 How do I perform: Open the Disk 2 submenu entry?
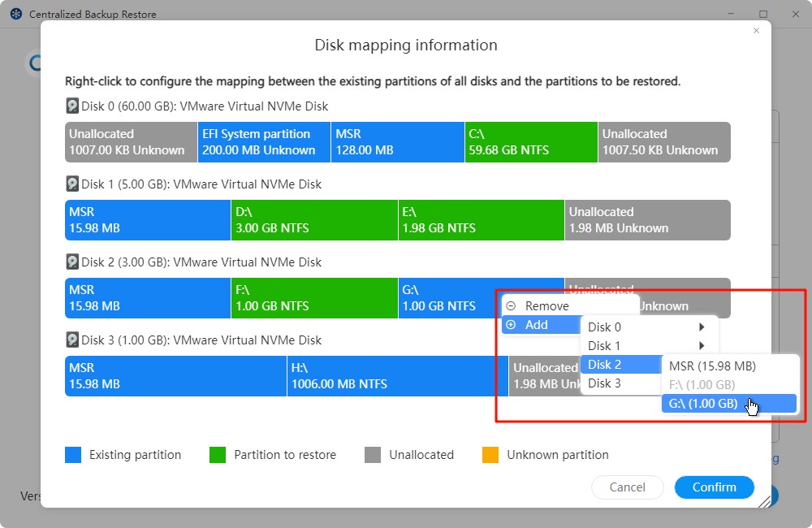[x=620, y=365]
